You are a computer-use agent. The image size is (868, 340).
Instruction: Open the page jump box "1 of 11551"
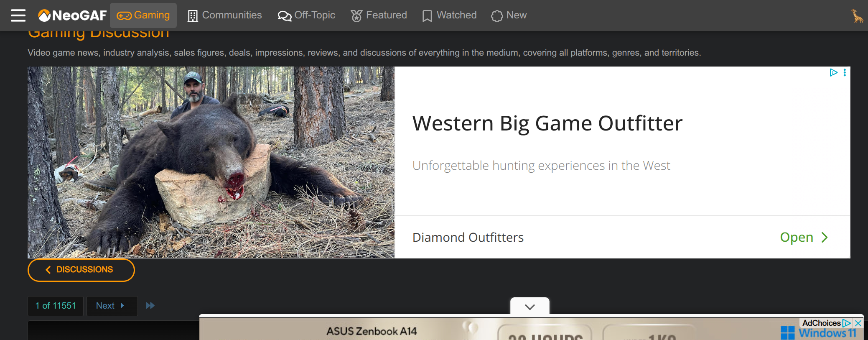(x=56, y=306)
